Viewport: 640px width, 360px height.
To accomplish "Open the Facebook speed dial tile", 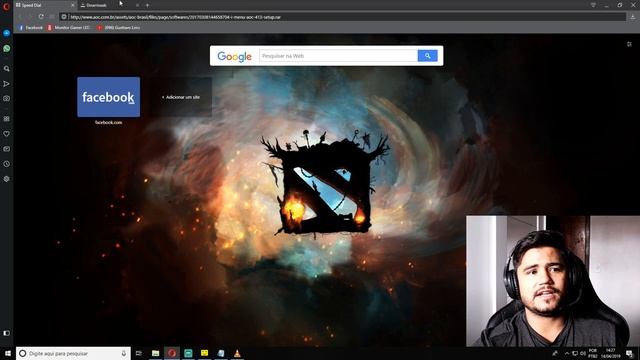I will pyautogui.click(x=109, y=97).
